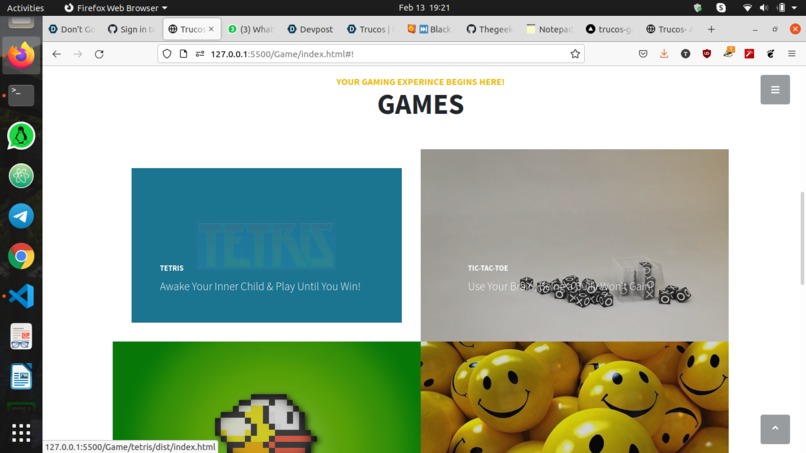Screen dimensions: 806x453
Task: Switch to the (3) WhatsApp tab
Action: pos(251,29)
